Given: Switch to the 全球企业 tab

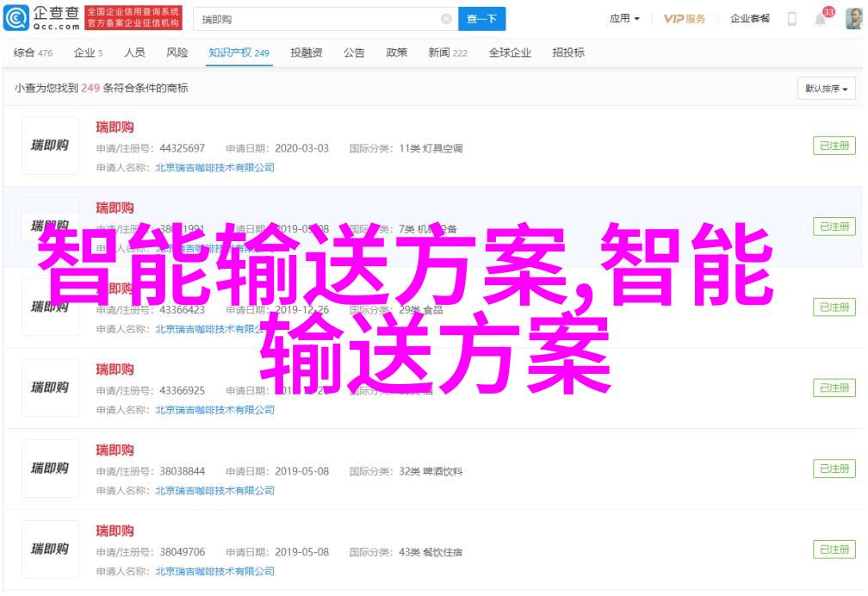Looking at the screenshot, I should 510,53.
